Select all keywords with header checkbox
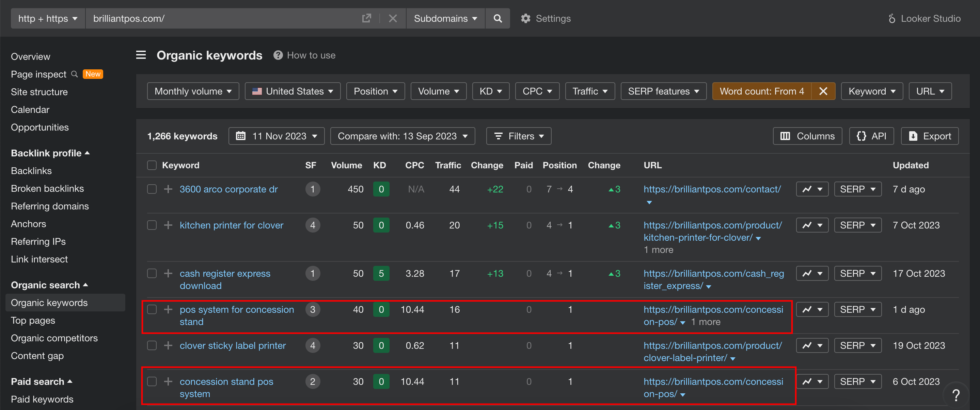The width and height of the screenshot is (980, 410). coord(152,165)
